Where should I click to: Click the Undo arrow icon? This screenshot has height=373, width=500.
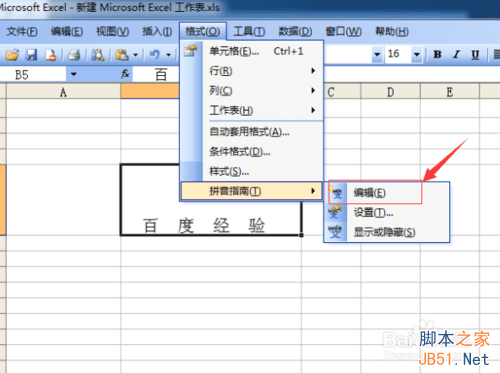click(x=155, y=55)
